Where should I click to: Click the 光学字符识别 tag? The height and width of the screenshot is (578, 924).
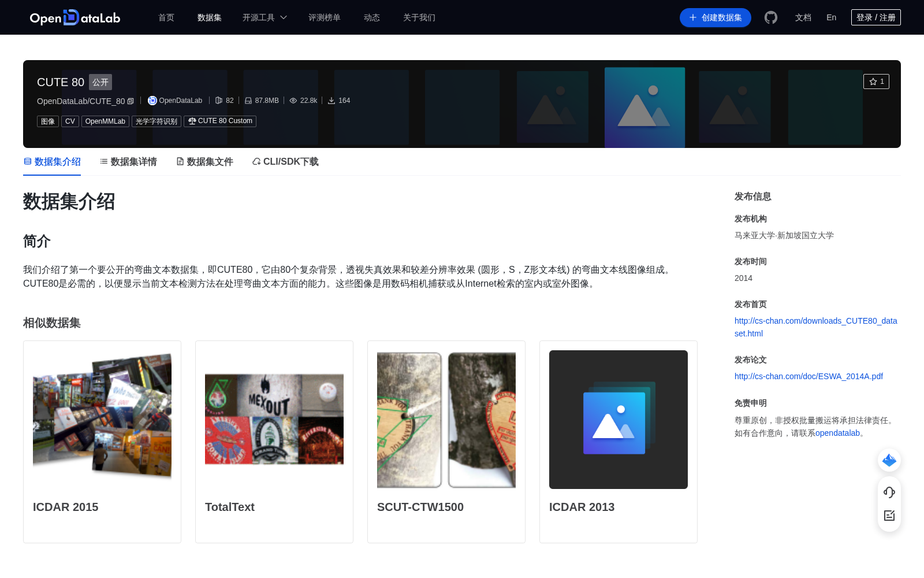point(157,121)
